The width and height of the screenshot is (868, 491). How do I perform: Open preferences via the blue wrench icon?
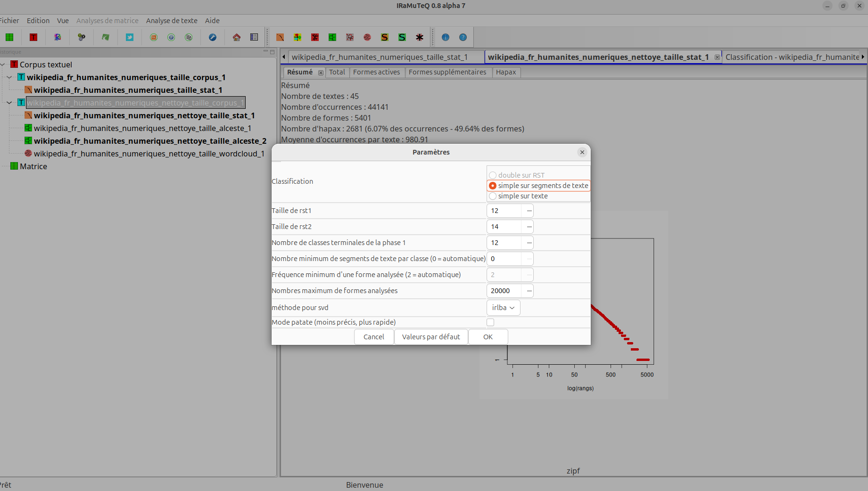pos(213,37)
